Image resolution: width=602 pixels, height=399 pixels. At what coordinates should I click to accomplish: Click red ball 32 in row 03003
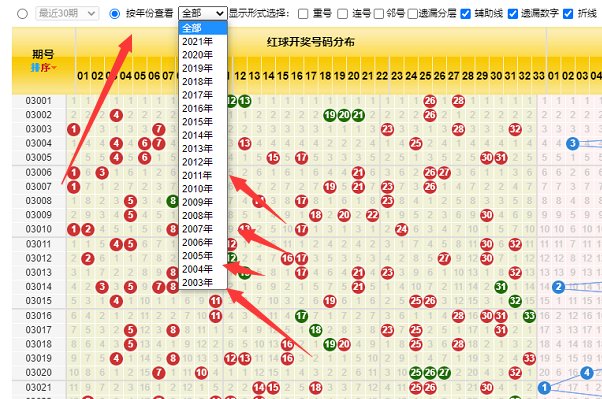click(515, 129)
